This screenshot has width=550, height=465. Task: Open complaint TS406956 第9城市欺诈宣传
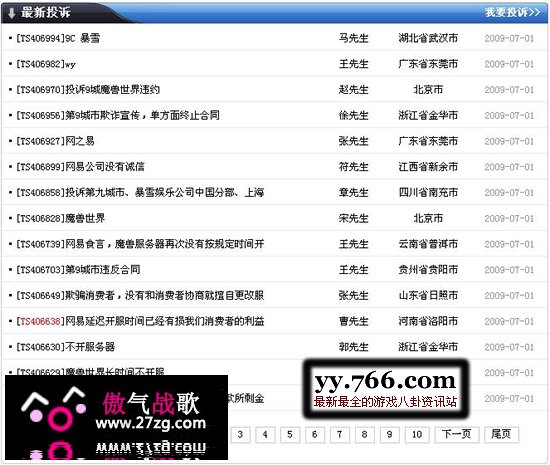tap(118, 115)
